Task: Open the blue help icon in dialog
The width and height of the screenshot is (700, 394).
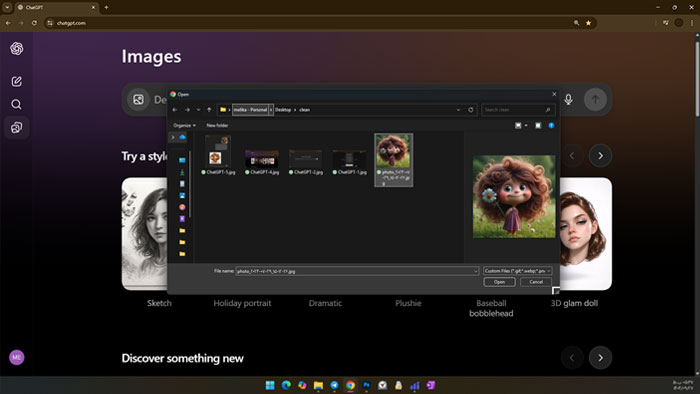Action: (x=551, y=126)
